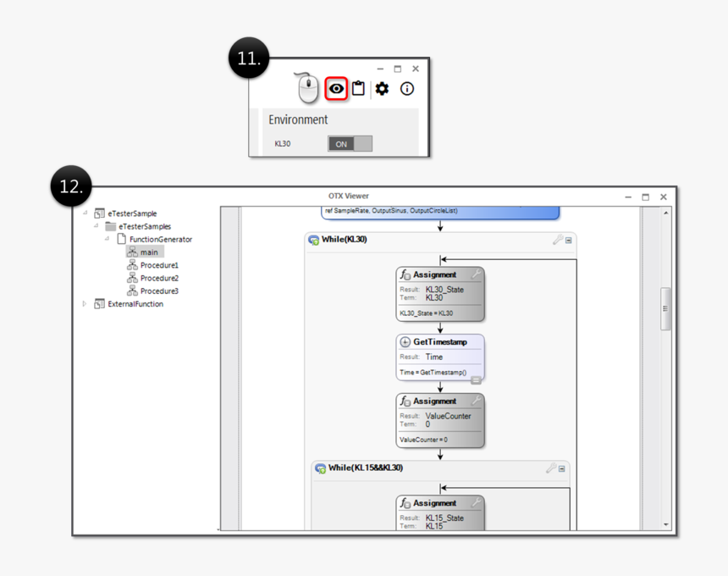The width and height of the screenshot is (728, 576).
Task: Click the wrench on the While(KL15&&KL30) header
Action: [x=551, y=468]
